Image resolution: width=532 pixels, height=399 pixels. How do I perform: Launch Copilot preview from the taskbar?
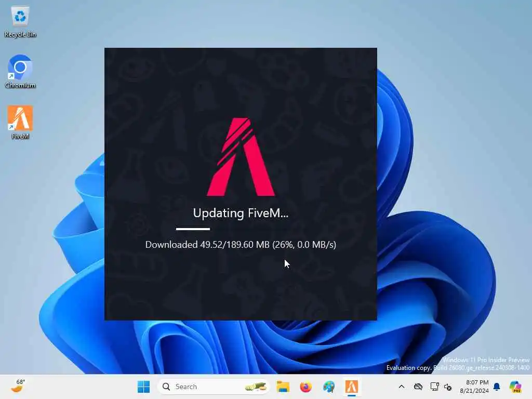(x=515, y=387)
